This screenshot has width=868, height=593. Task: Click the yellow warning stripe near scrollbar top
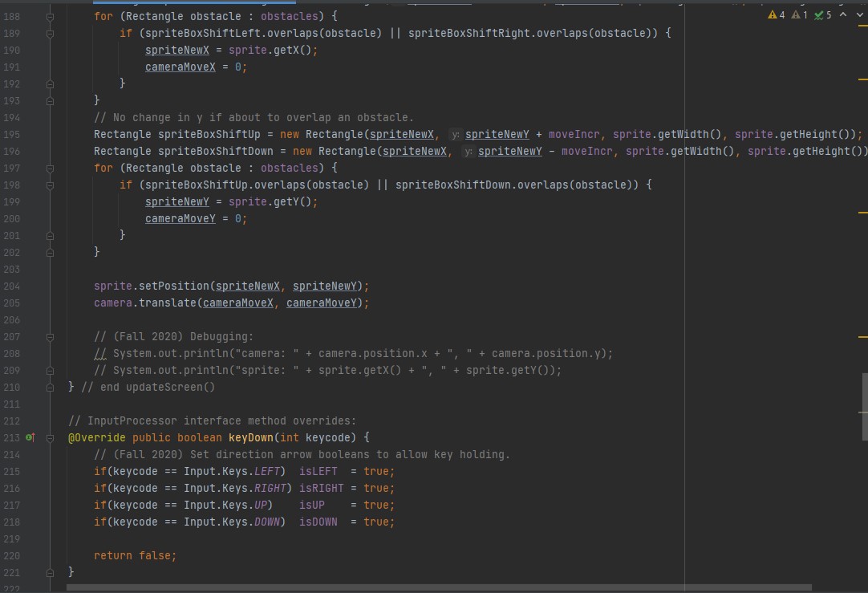pyautogui.click(x=862, y=80)
